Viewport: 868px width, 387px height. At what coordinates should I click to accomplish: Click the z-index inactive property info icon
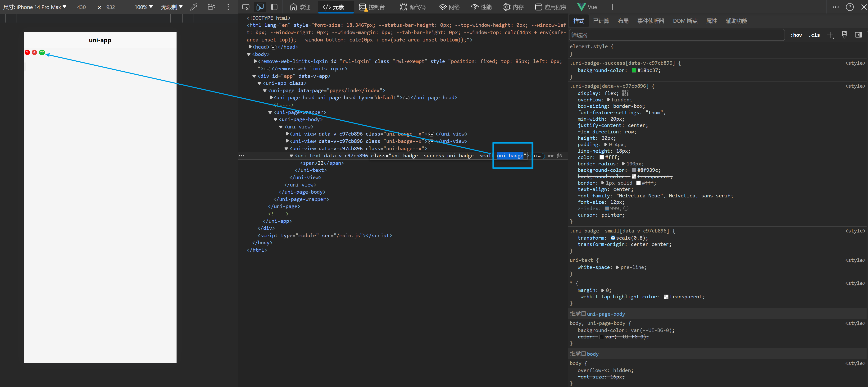[x=626, y=209]
